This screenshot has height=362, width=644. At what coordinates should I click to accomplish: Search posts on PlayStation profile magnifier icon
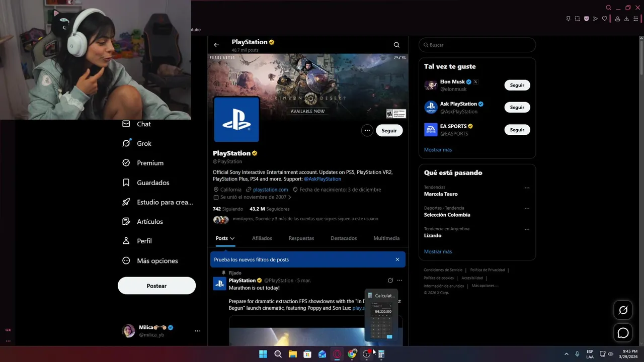click(396, 45)
